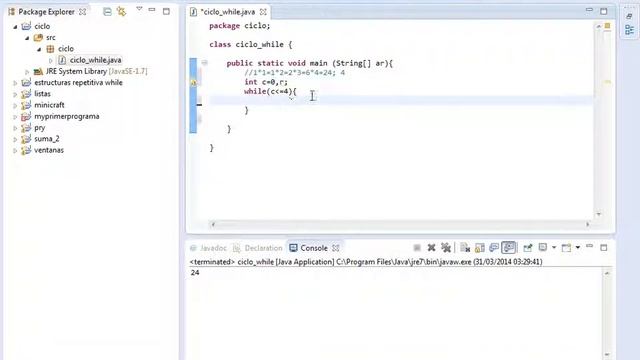Click the disabled Terminate square in Console
The image size is (640, 360).
click(x=417, y=248)
